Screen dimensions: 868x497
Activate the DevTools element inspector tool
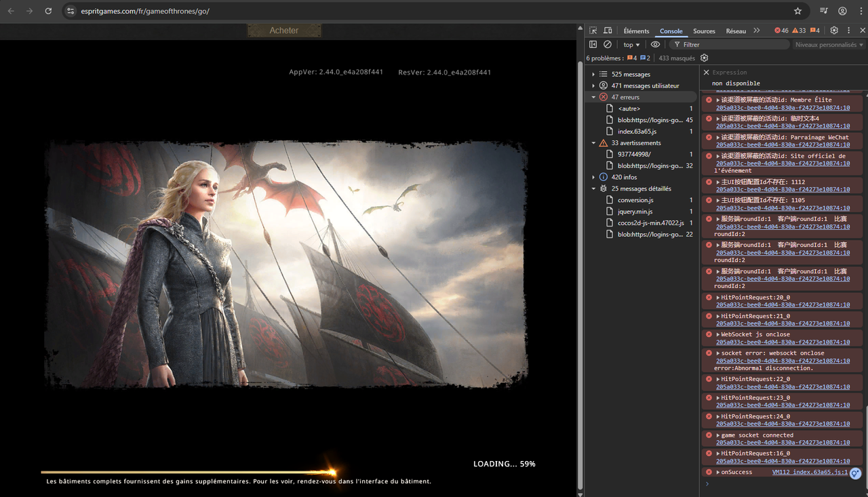593,31
